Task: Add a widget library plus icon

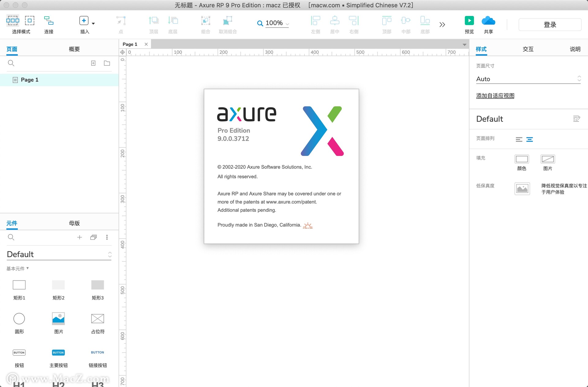Action: pos(80,237)
